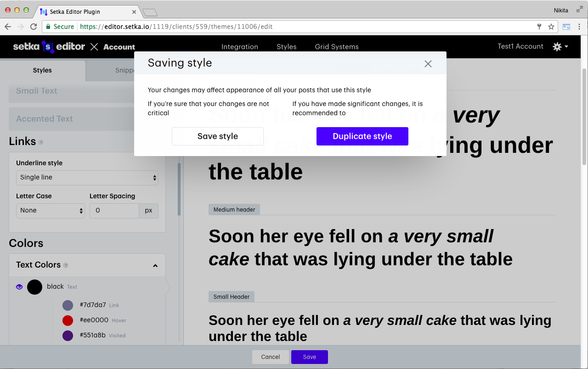Collapse the Text Colors section

[155, 266]
